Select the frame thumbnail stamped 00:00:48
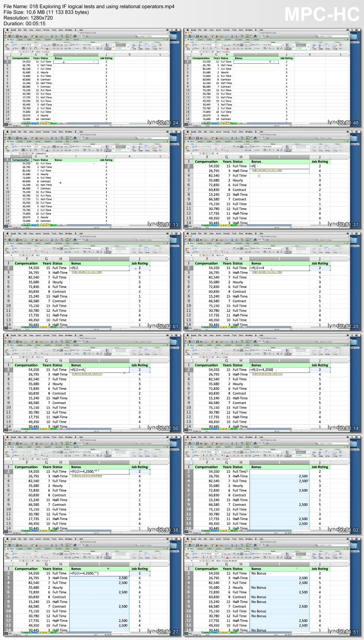Viewport: 364px width, 640px height. click(x=272, y=78)
